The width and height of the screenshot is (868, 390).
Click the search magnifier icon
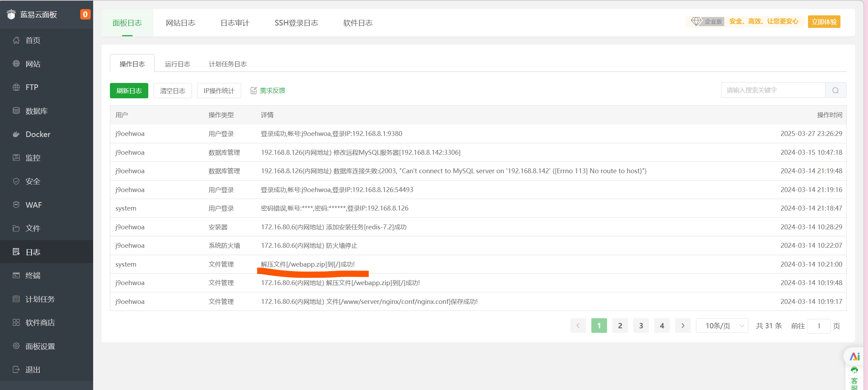[x=836, y=91]
